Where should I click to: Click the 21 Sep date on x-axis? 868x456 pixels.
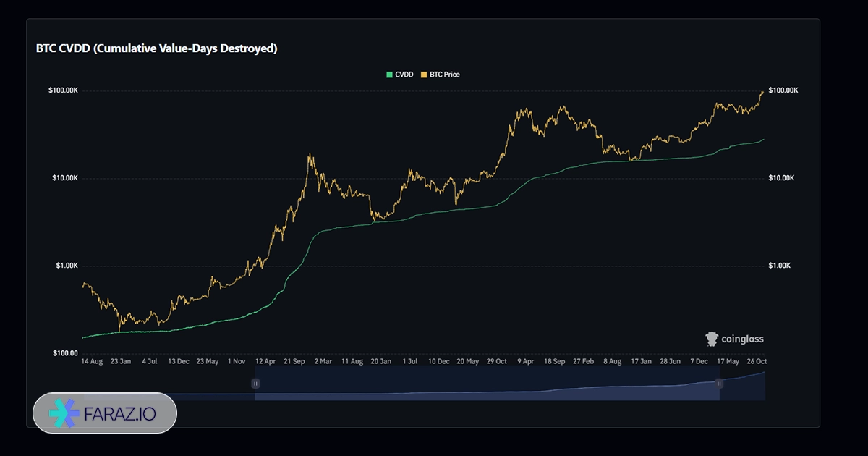295,361
